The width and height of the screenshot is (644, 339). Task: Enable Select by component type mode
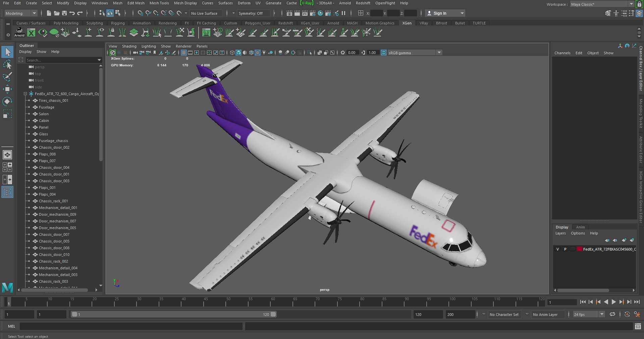click(118, 13)
